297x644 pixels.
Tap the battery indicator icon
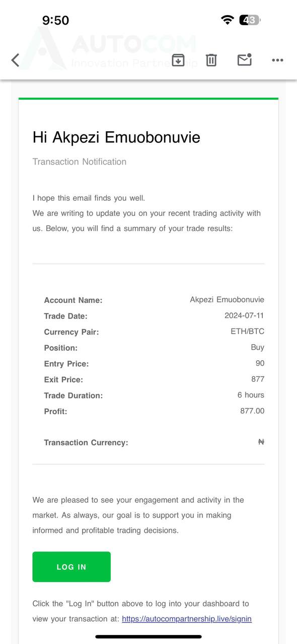(250, 20)
